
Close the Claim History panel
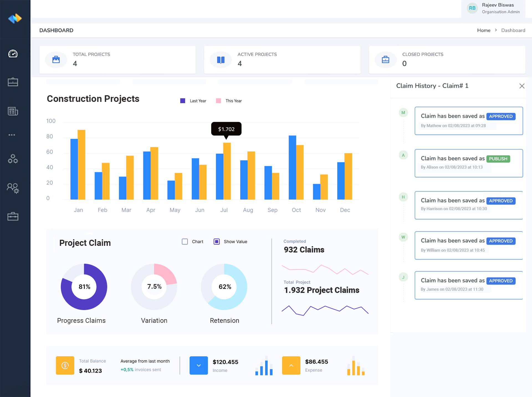point(522,86)
